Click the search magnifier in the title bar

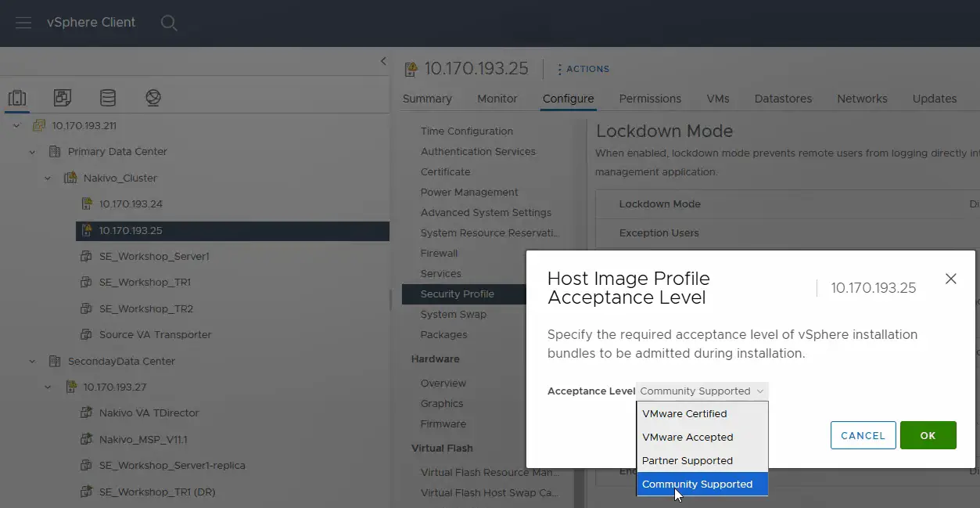(169, 23)
